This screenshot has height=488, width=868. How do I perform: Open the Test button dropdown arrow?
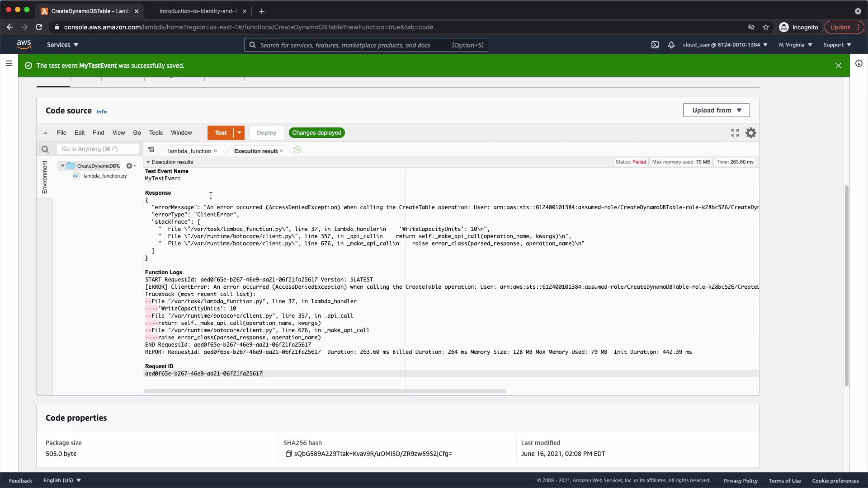239,133
